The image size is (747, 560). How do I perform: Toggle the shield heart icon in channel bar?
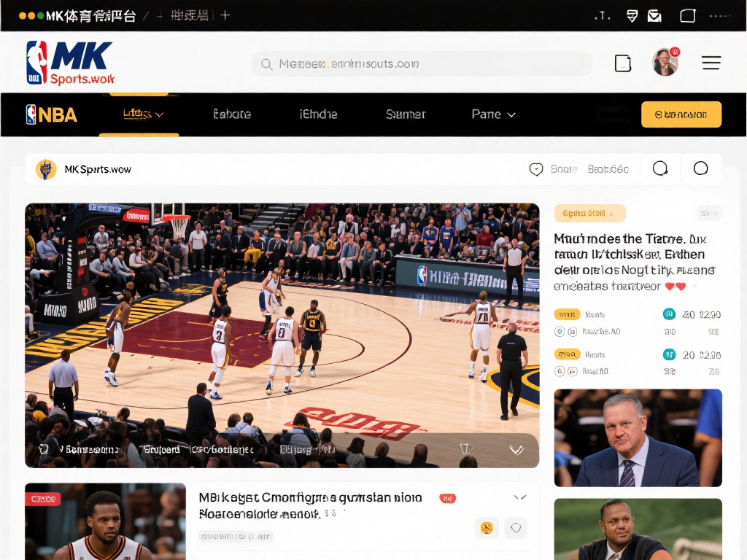pyautogui.click(x=536, y=169)
